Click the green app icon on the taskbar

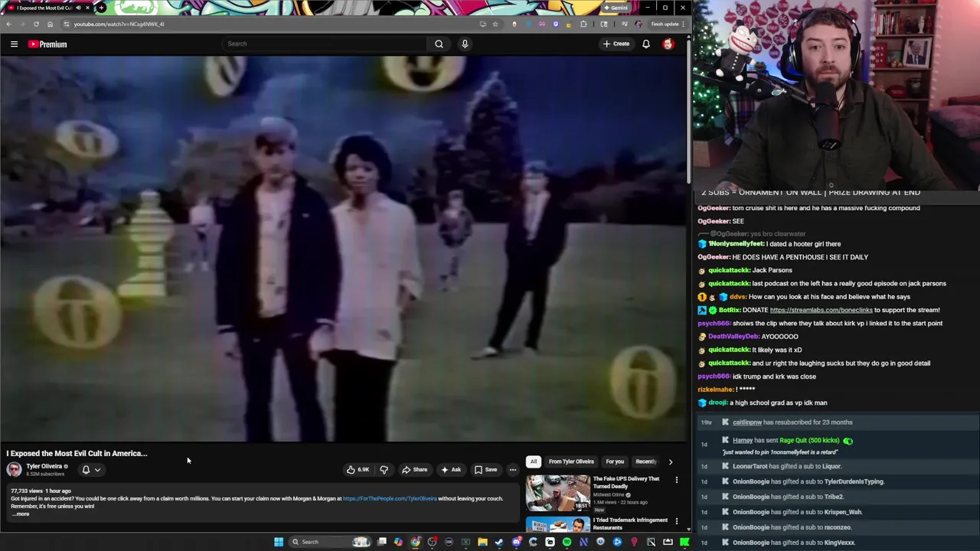point(684,542)
